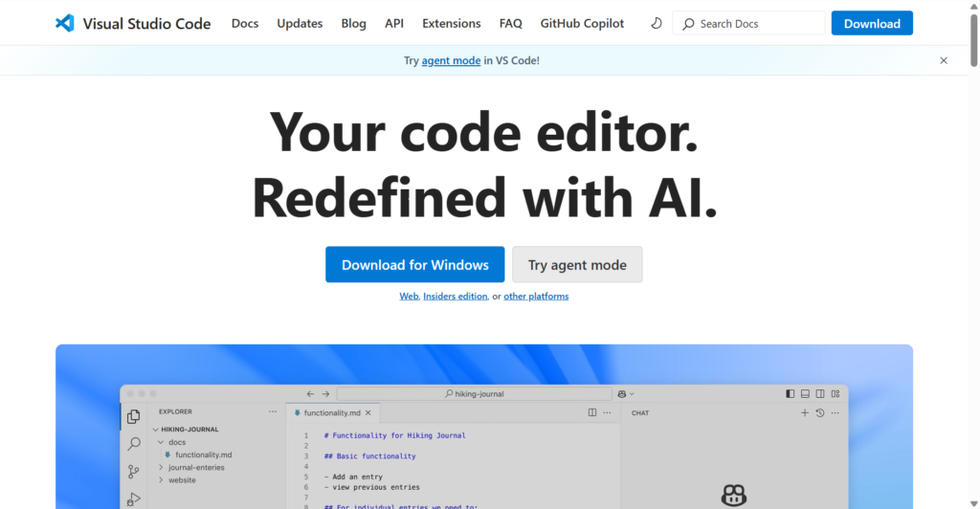Click the Visual Studio Code logo icon
The image size is (980, 509).
click(64, 23)
